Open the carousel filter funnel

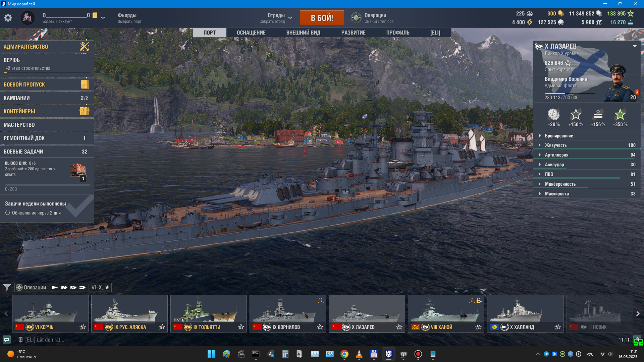7,287
